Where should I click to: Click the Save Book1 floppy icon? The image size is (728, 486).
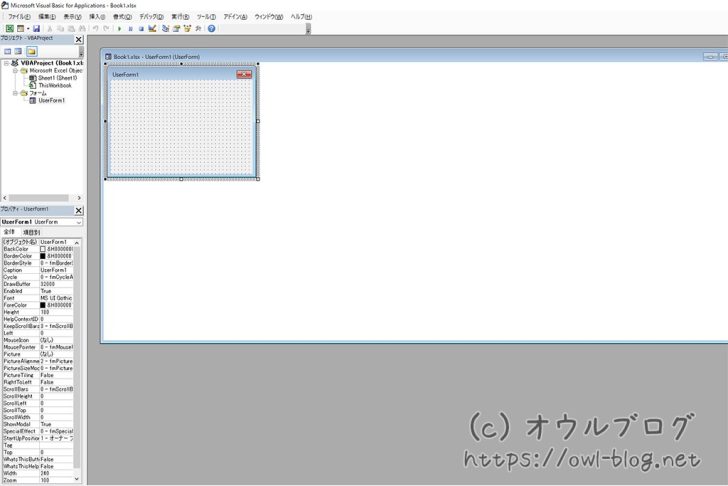click(x=36, y=29)
